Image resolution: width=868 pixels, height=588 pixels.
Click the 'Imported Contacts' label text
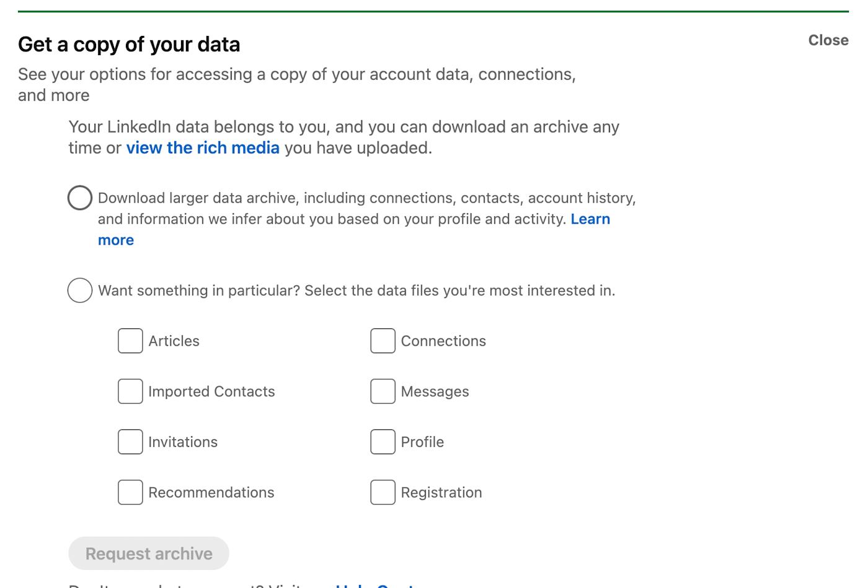point(211,392)
